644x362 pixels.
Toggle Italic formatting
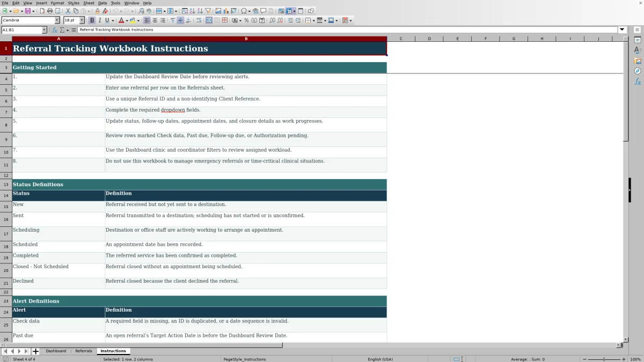[99, 20]
